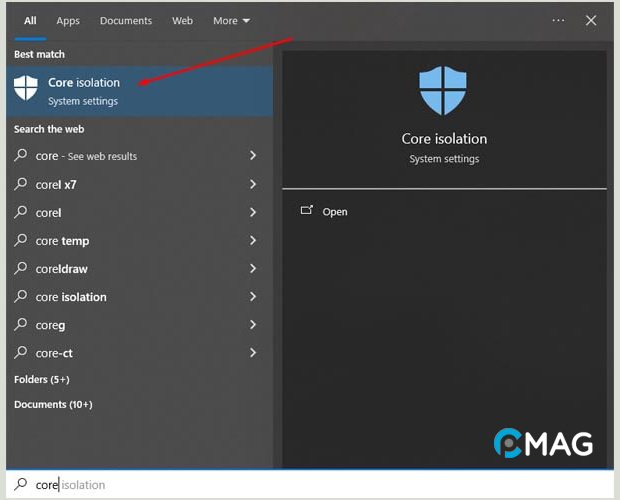Switch to the Apps tab
620x500 pixels.
(x=68, y=21)
